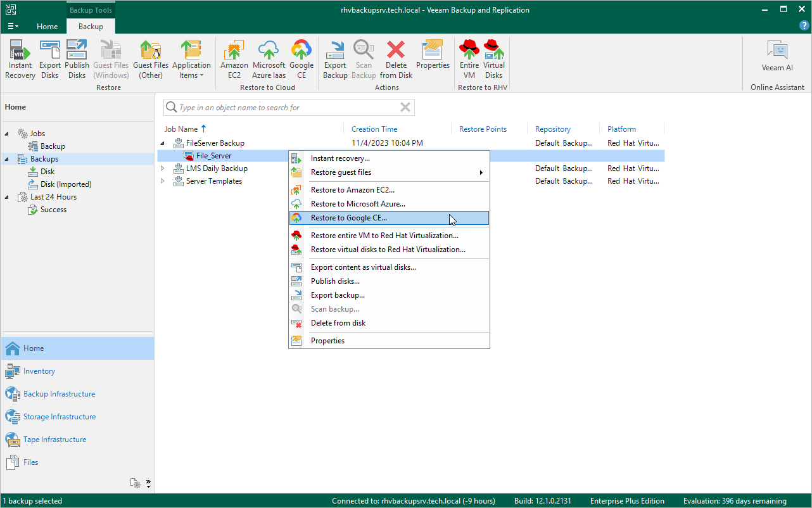Clear the search box with X
The height and width of the screenshot is (508, 812).
point(405,108)
